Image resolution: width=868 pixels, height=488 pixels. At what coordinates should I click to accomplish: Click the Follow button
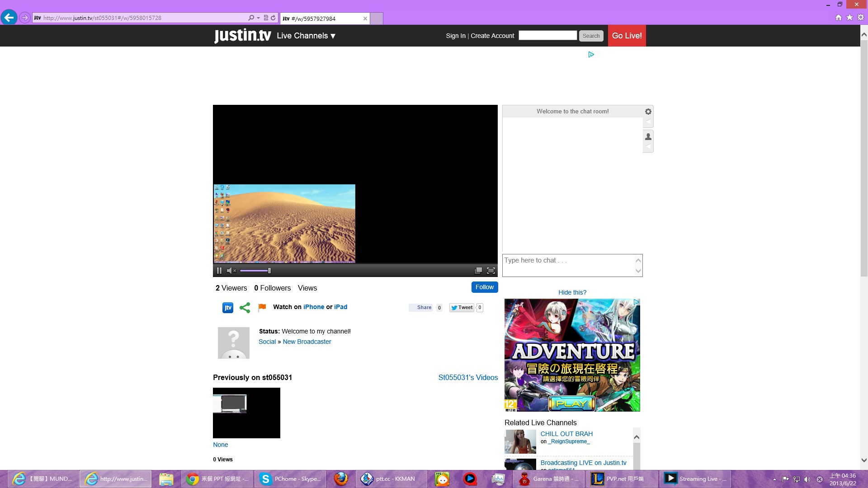484,287
